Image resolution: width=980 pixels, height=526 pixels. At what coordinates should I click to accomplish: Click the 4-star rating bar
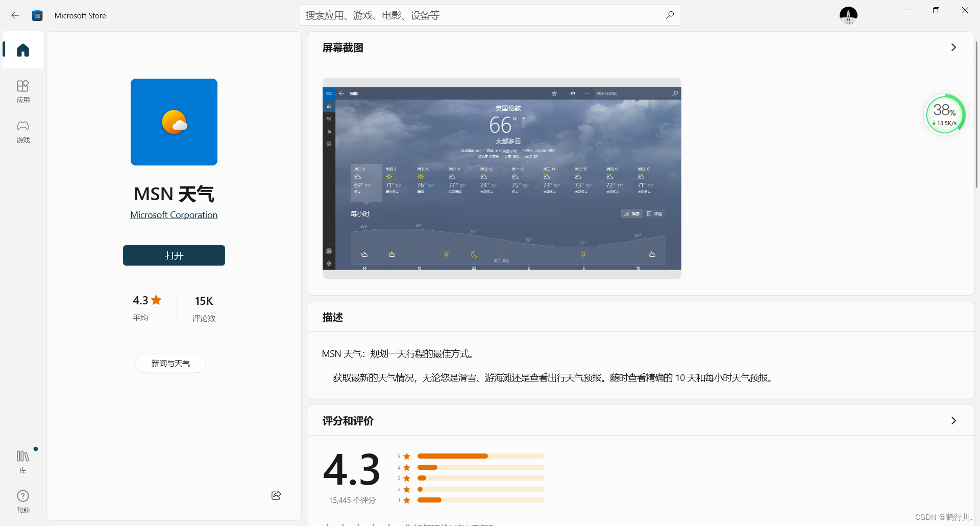click(x=481, y=467)
